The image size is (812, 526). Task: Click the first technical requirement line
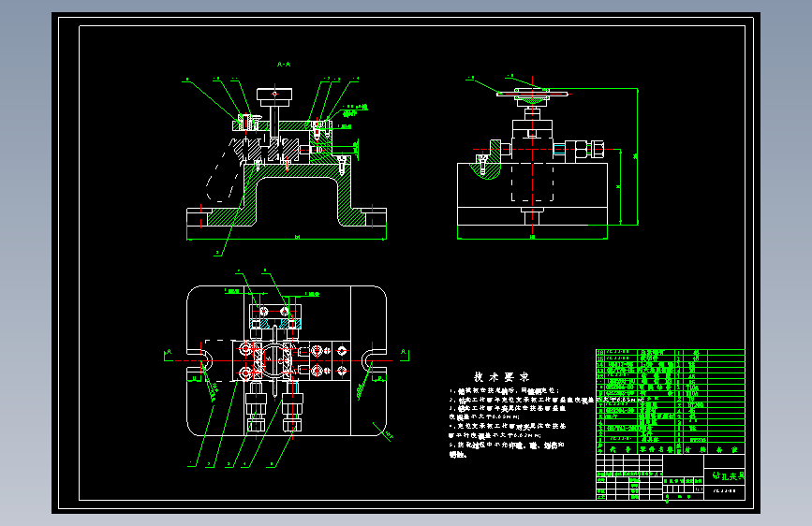click(505, 391)
